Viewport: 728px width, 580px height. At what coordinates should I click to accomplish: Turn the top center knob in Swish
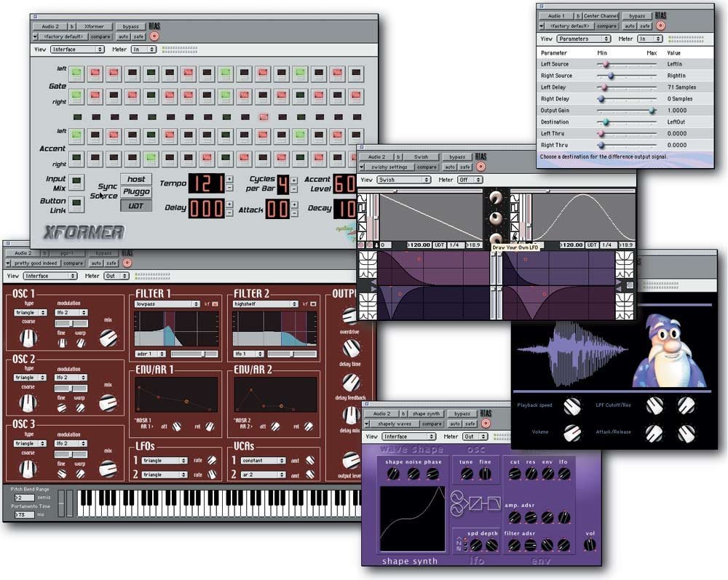(495, 198)
